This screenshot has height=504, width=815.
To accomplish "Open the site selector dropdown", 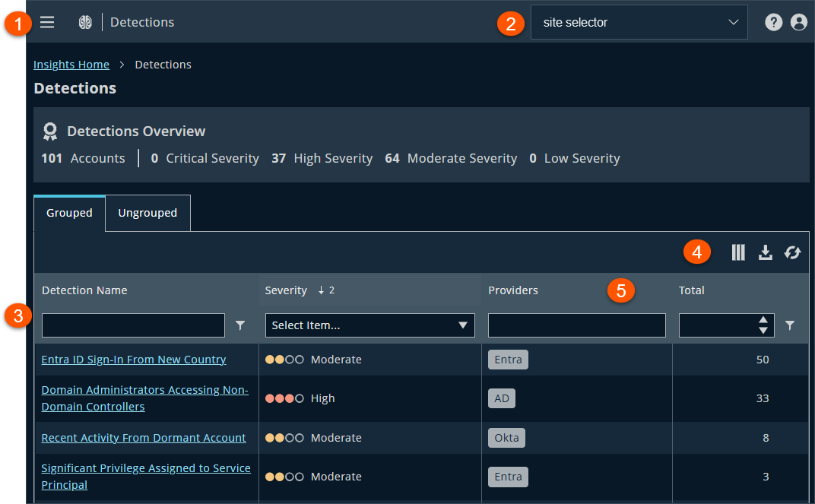I will click(x=639, y=22).
